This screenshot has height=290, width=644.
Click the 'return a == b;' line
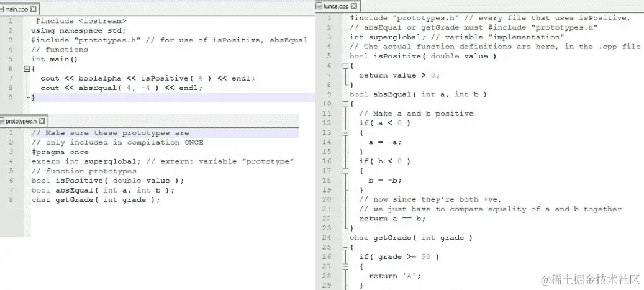[x=392, y=219]
